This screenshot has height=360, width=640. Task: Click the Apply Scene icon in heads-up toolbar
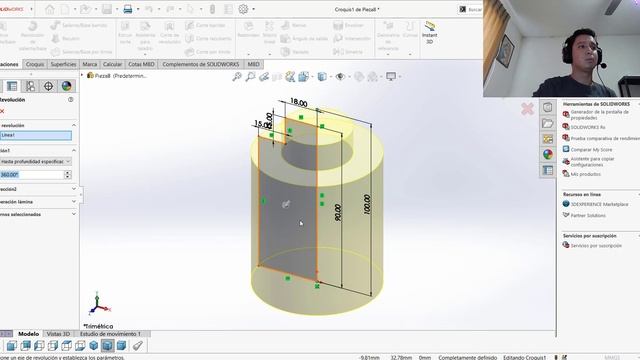pos(372,76)
